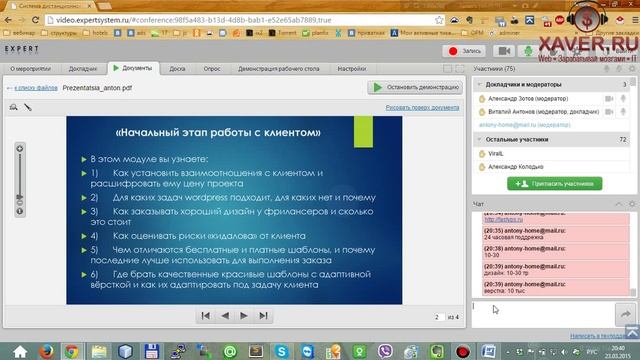The image size is (640, 360).
Task: Toggle microphone for Виталий Антонов
Action: click(x=623, y=111)
